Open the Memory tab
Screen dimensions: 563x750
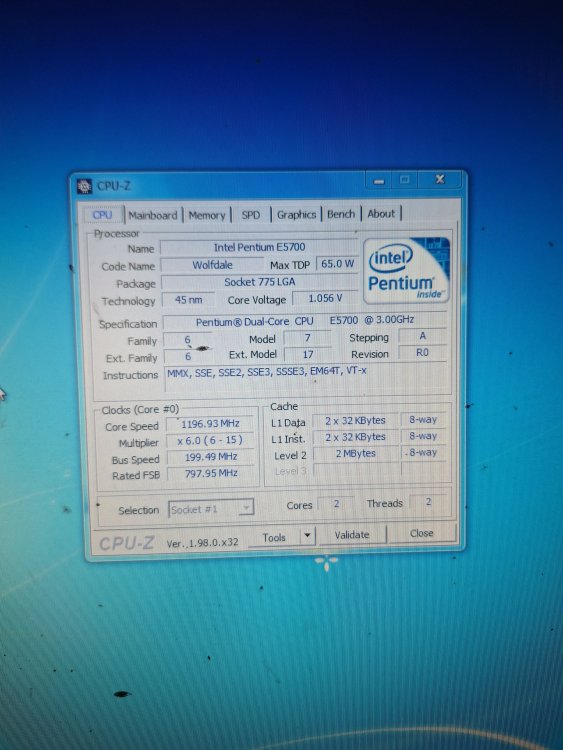pyautogui.click(x=207, y=215)
